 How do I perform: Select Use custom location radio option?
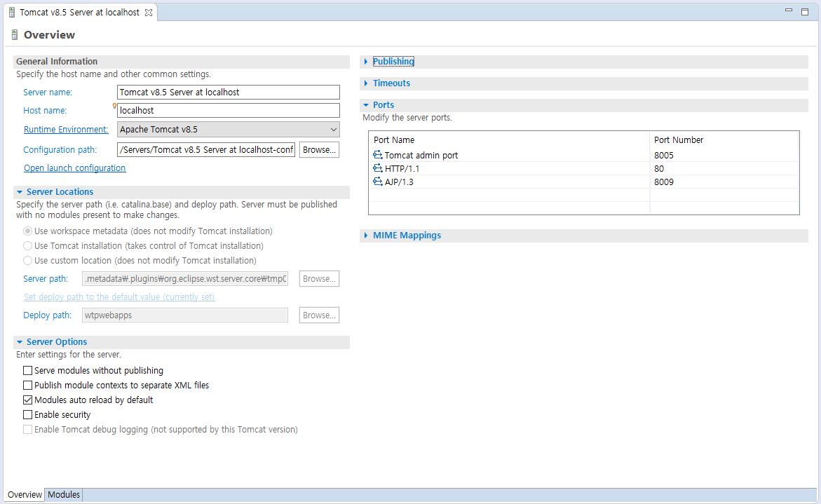[x=28, y=260]
